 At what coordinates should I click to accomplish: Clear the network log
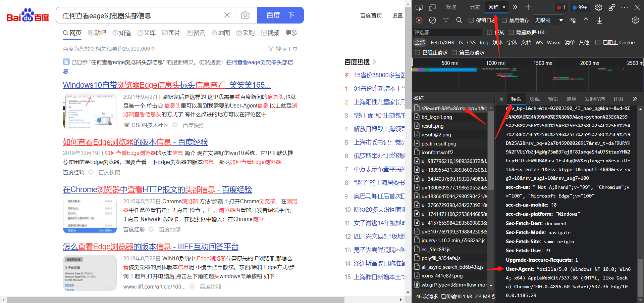click(433, 20)
